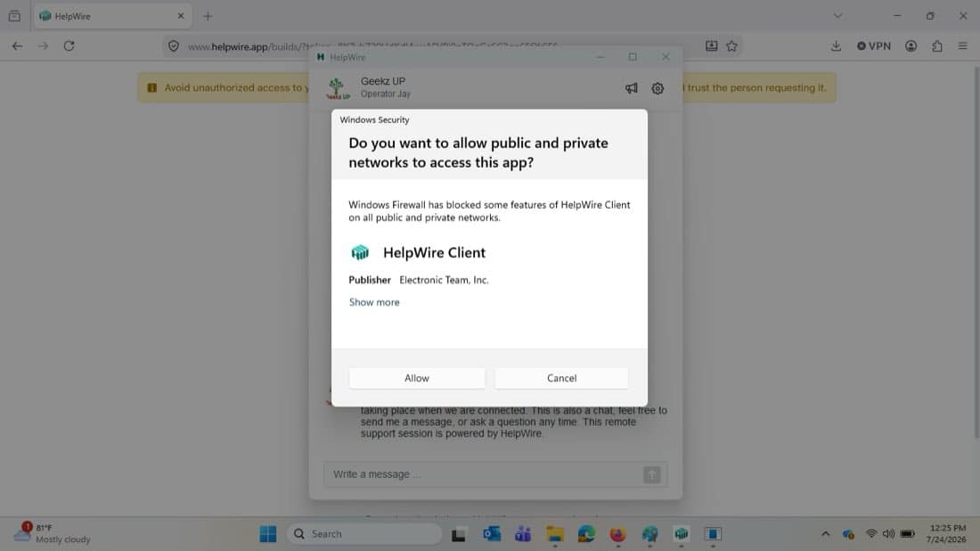Open the volume speaker tray icon

click(x=889, y=533)
